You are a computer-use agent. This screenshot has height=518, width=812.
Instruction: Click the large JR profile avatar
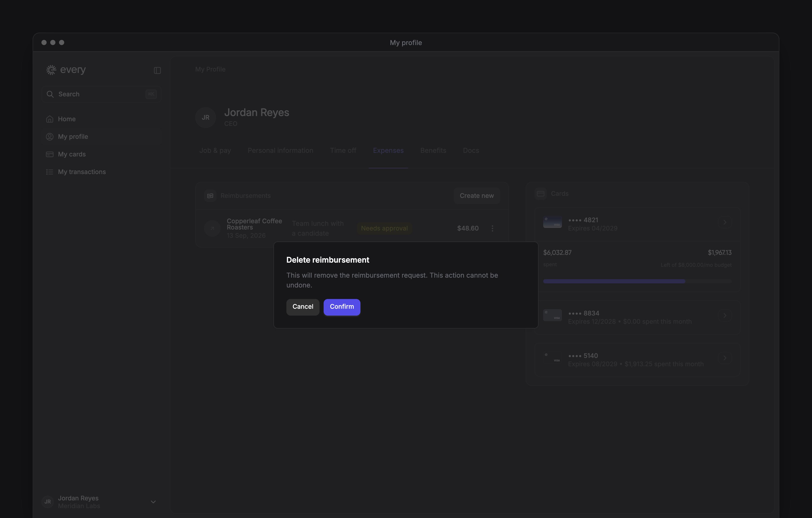(205, 117)
